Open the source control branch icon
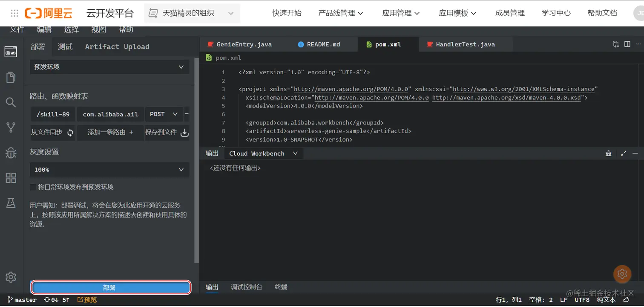This screenshot has height=307, width=644. (11, 127)
